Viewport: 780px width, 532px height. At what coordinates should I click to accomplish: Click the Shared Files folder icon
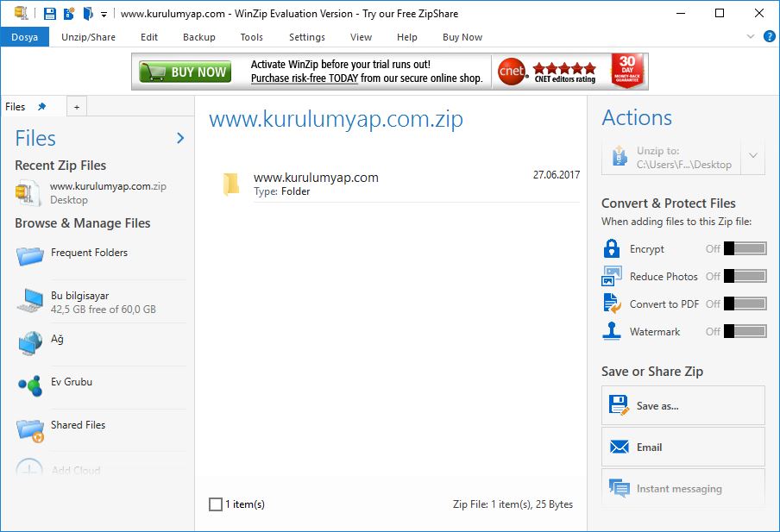pyautogui.click(x=30, y=429)
